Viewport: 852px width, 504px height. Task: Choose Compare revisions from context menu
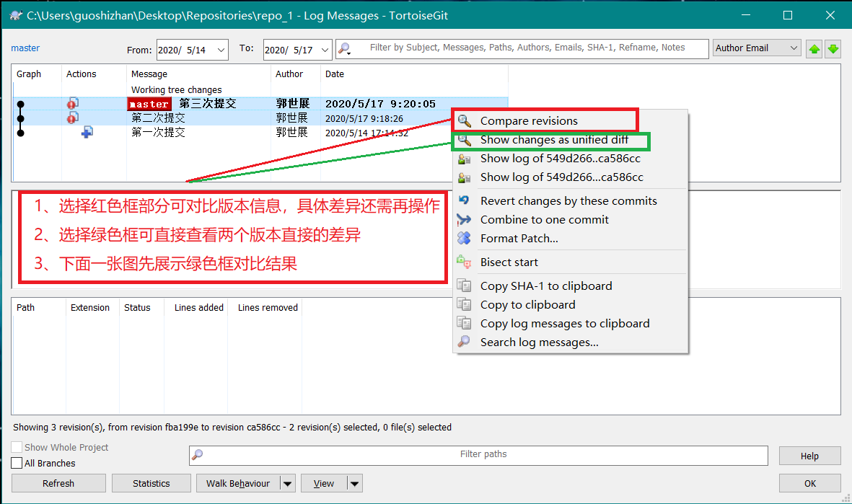529,120
